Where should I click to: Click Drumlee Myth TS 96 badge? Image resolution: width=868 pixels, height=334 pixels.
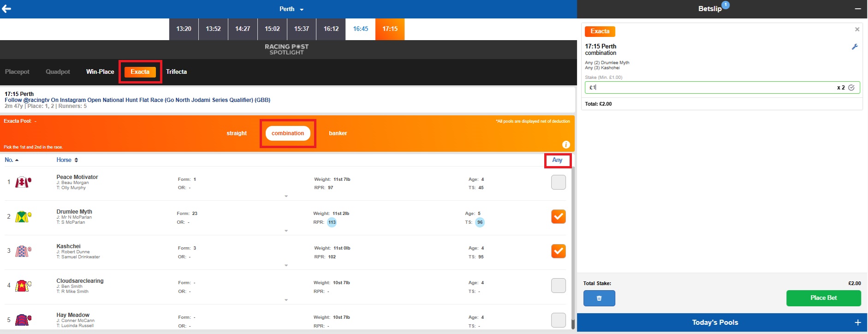pyautogui.click(x=480, y=222)
